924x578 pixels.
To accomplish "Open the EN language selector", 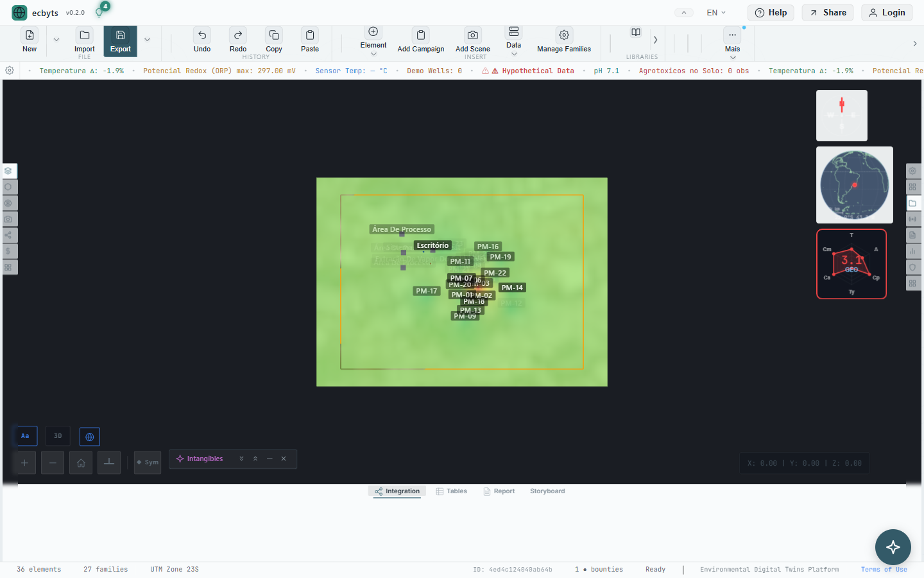I will [x=716, y=12].
